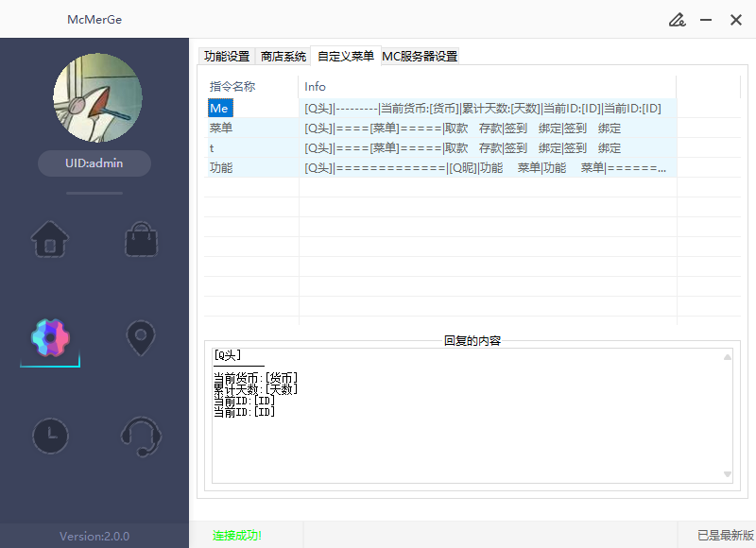Switch to the MC服务器设置 tab
756x548 pixels.
pyautogui.click(x=420, y=57)
